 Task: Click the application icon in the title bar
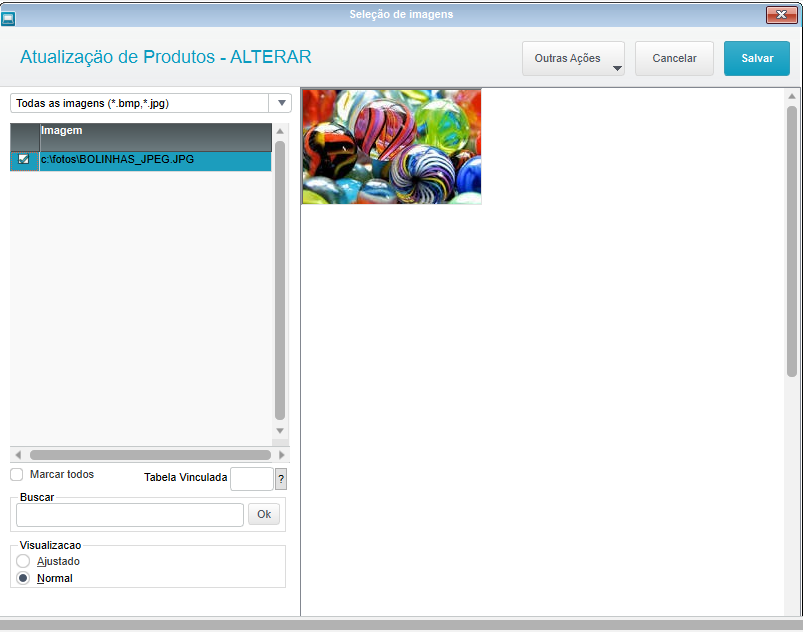[8, 19]
